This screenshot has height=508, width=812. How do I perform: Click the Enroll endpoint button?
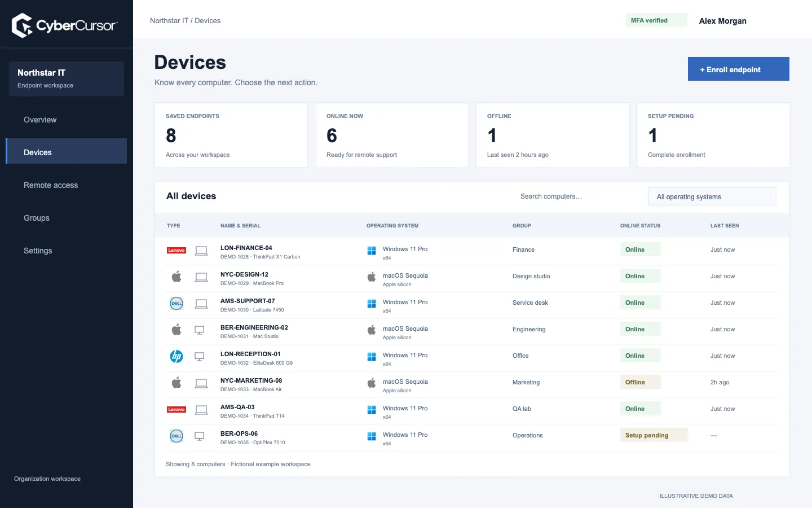(739, 69)
